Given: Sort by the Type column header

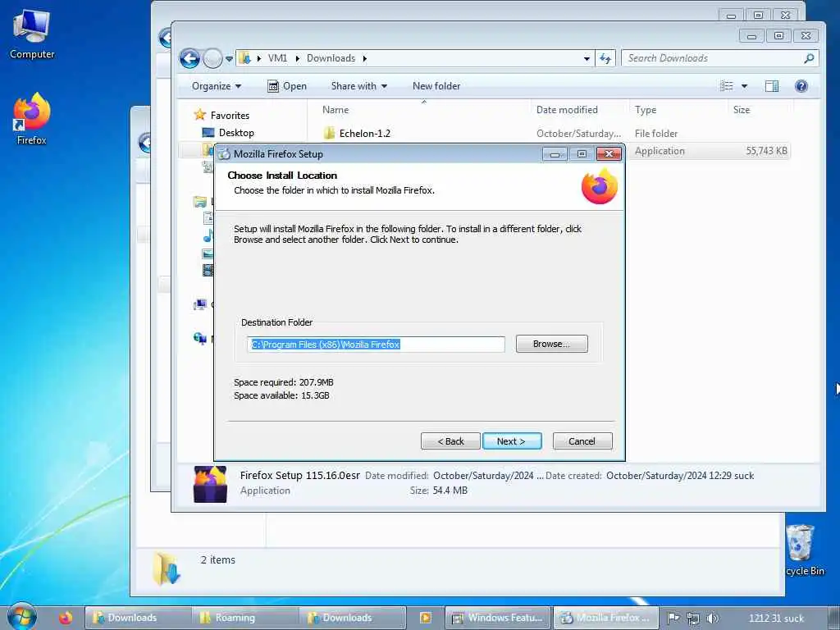Looking at the screenshot, I should point(646,109).
